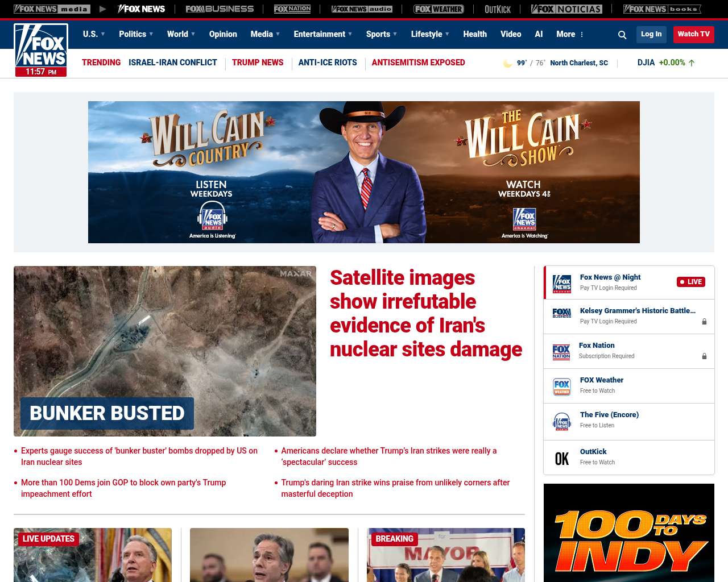Open the Will Cain Country banner ad
The width and height of the screenshot is (728, 582).
pos(364,172)
